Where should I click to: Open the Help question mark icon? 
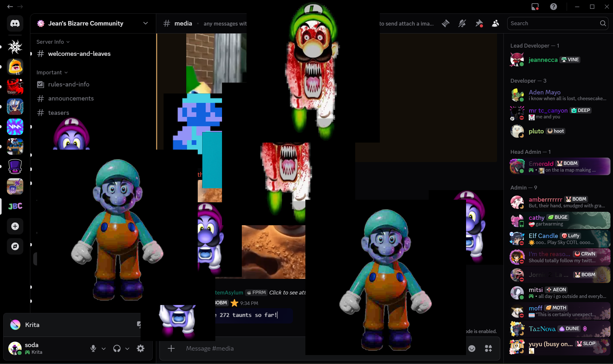(x=554, y=7)
